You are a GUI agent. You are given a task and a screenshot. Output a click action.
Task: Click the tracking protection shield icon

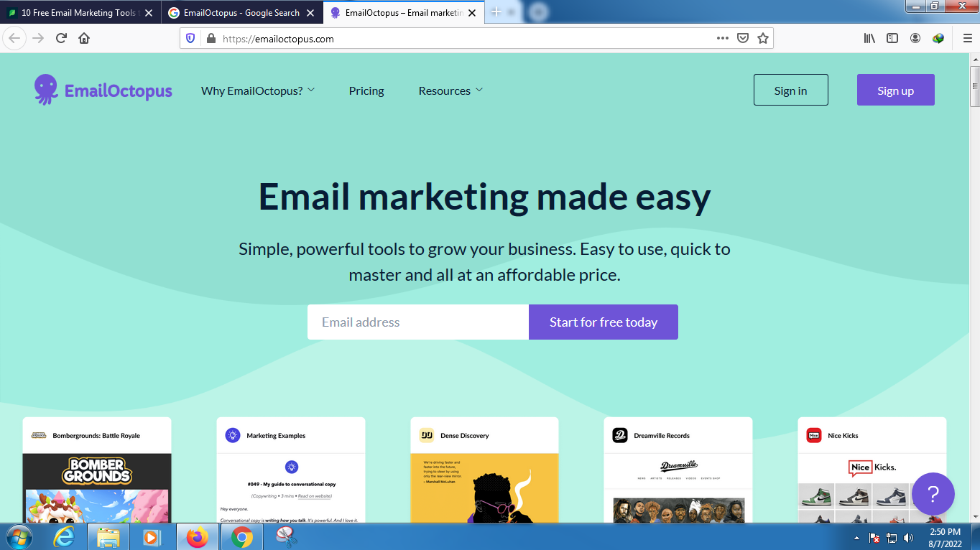tap(190, 39)
